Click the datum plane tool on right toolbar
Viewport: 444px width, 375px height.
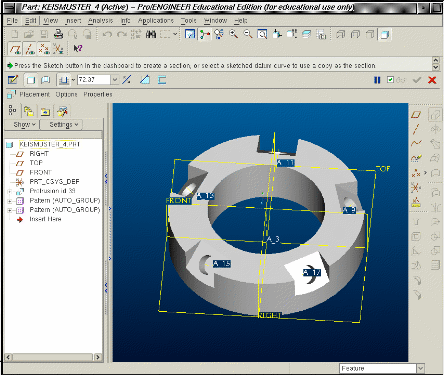click(x=416, y=115)
